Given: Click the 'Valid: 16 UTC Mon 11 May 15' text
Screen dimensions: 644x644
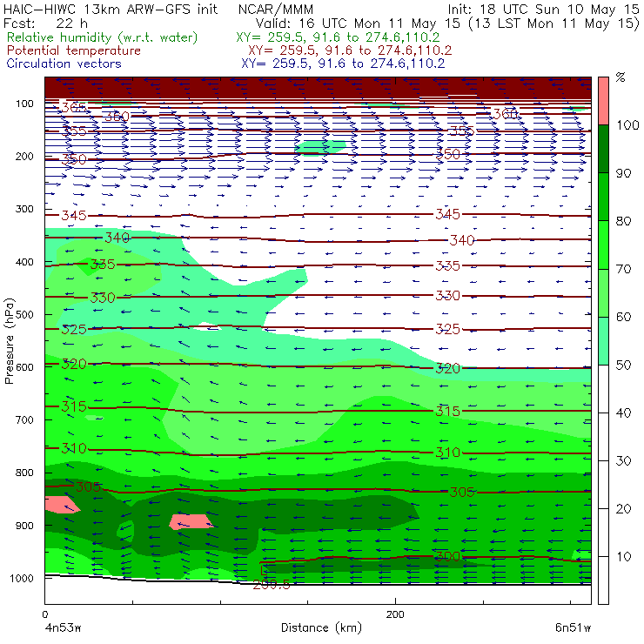Looking at the screenshot, I should tap(358, 23).
